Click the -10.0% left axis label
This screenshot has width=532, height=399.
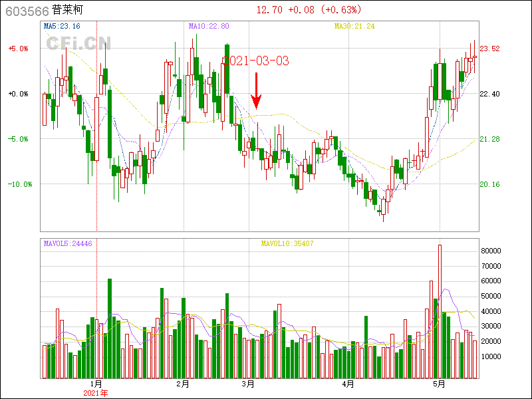(x=17, y=184)
